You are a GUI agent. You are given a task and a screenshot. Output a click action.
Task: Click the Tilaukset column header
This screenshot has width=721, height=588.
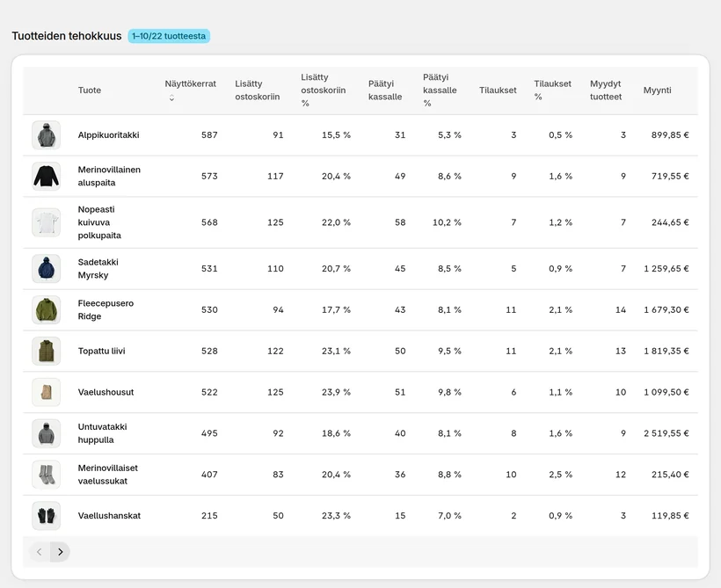498,91
